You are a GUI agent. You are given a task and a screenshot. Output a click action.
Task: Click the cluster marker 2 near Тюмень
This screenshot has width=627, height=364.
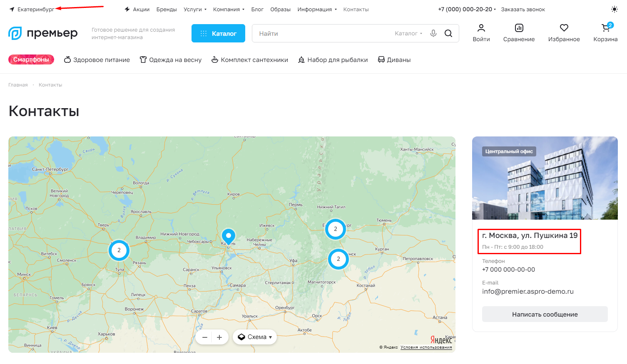coord(336,229)
